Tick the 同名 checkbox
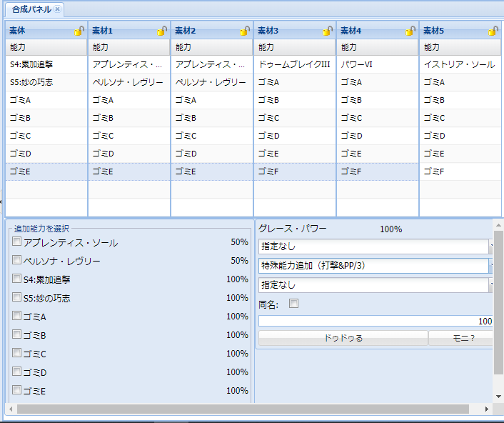 (293, 304)
